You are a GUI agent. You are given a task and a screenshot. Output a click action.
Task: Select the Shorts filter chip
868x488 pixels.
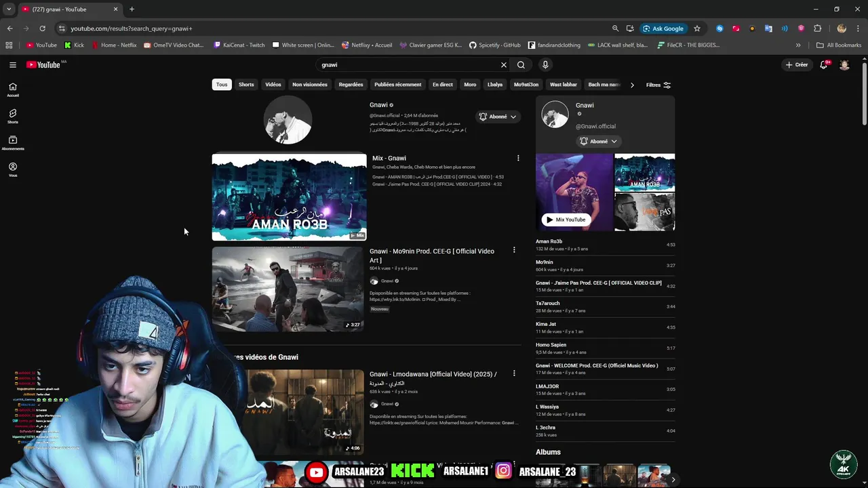coord(246,85)
